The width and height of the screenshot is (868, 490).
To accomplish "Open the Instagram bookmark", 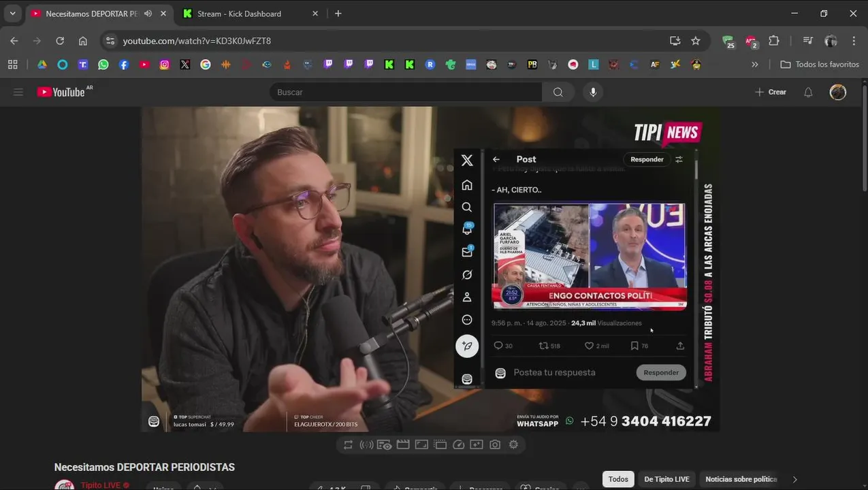I will point(165,65).
